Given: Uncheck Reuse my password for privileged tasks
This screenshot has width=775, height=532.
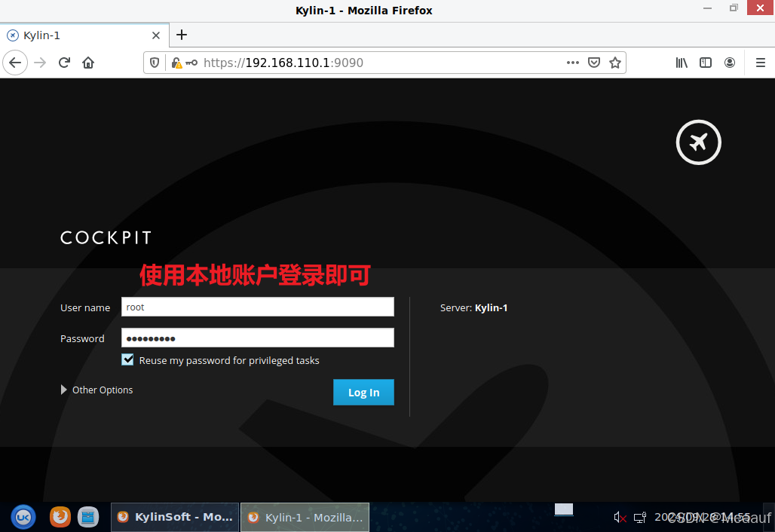Looking at the screenshot, I should [x=127, y=359].
